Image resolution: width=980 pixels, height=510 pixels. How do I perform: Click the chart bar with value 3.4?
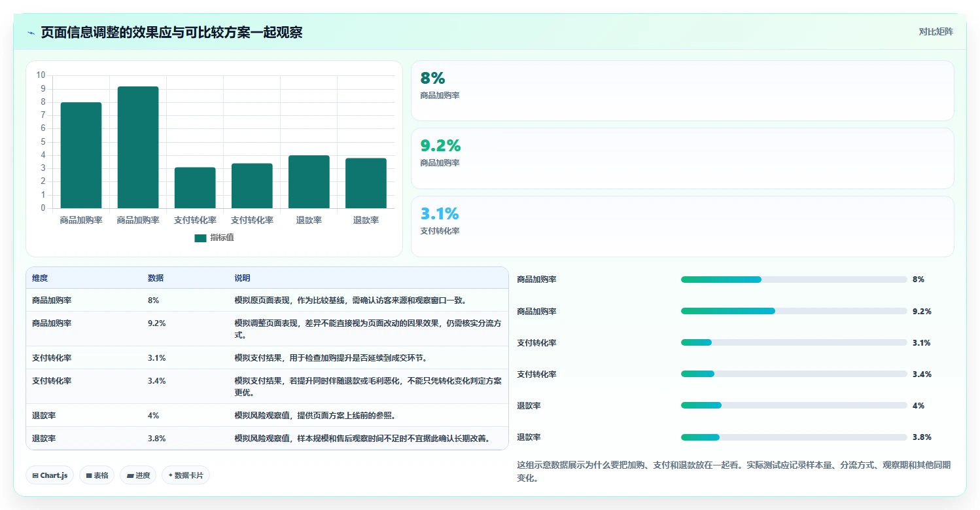[x=252, y=186]
